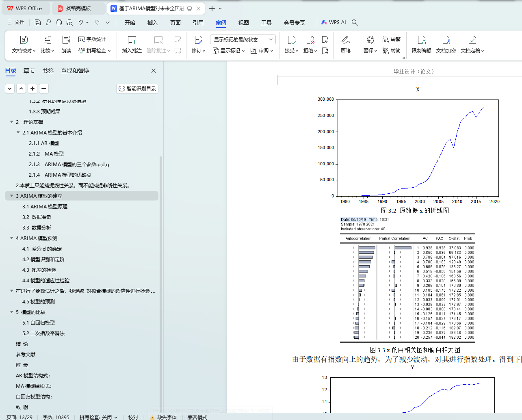This screenshot has height=420, width=522.
Task: Expand the quick access toolbar customize arrow
Action: coord(108,22)
